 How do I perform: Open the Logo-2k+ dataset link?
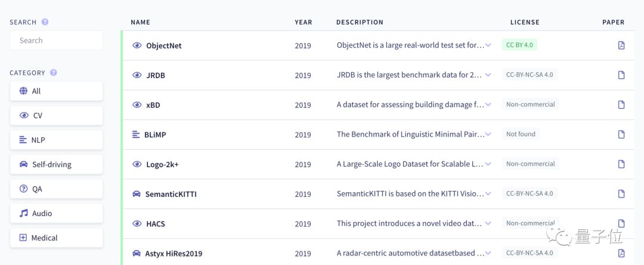coord(163,164)
